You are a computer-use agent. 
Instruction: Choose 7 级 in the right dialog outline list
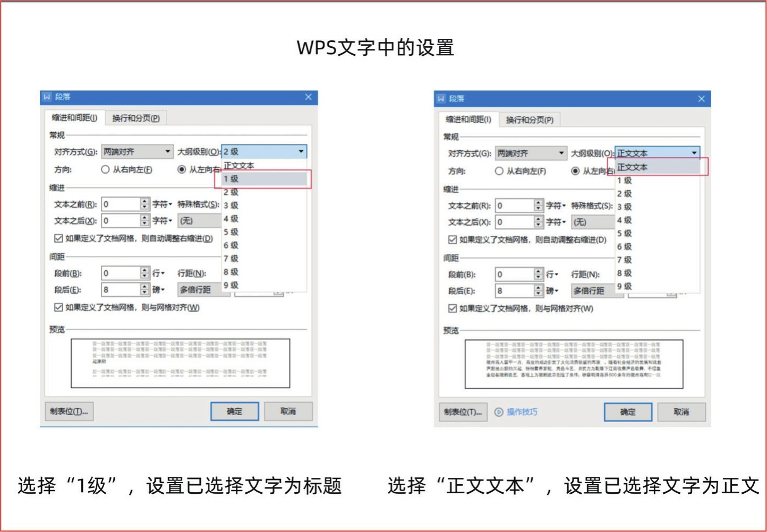(x=657, y=260)
